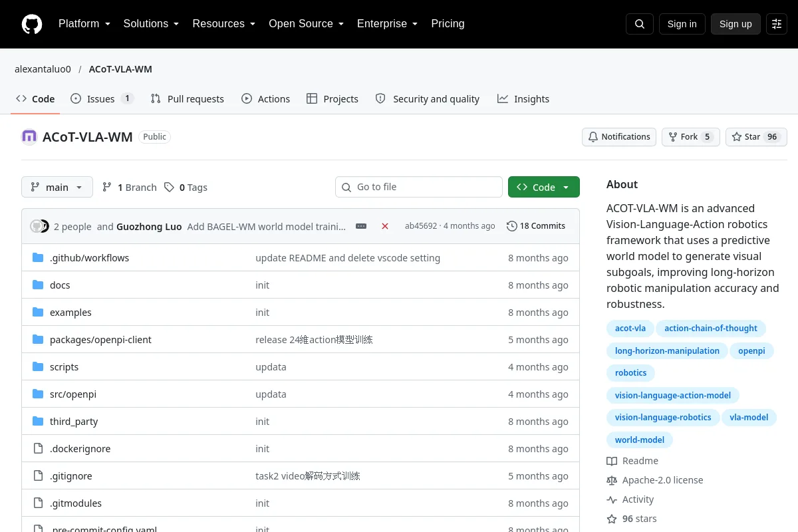Click the commit authors avatar stack
Screen dimensions: 798x532
tap(40, 226)
